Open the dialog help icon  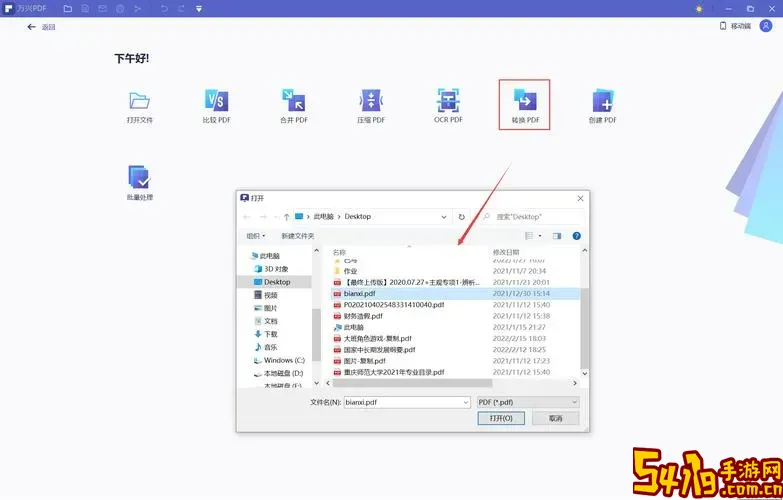[577, 236]
